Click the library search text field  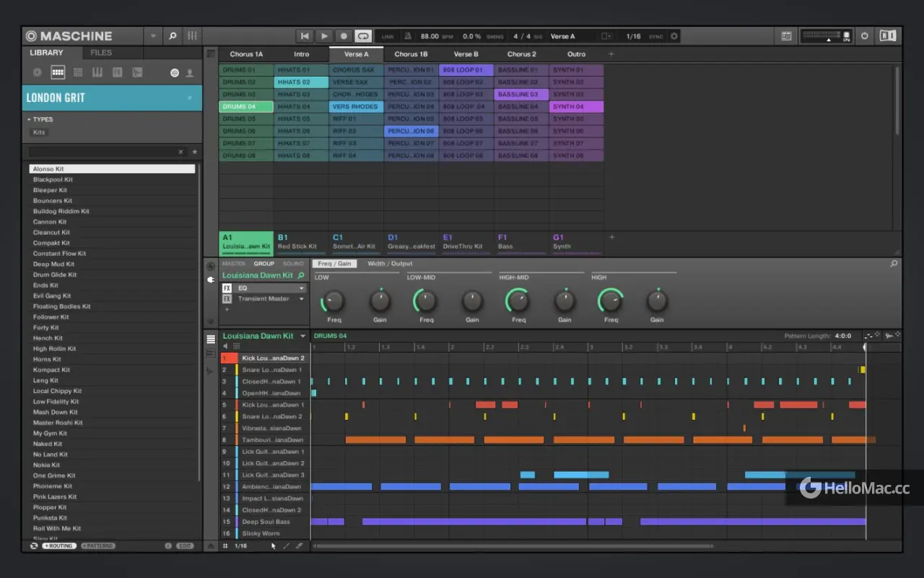click(102, 152)
